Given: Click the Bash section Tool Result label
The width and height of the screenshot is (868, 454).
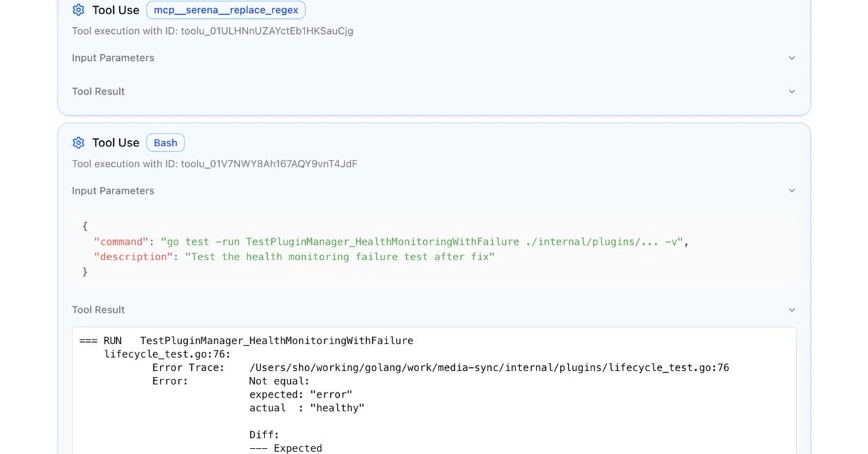Looking at the screenshot, I should tap(98, 310).
